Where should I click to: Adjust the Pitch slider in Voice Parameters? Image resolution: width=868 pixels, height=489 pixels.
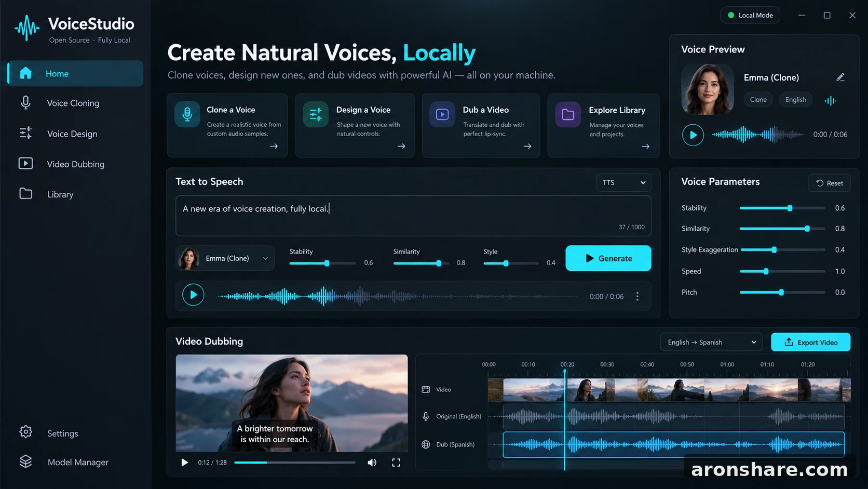point(782,292)
